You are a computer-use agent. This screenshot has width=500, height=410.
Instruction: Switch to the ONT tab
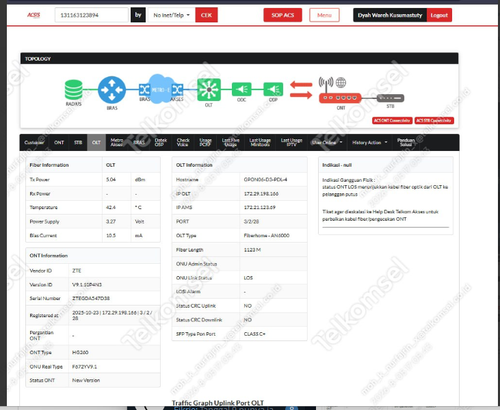click(59, 142)
